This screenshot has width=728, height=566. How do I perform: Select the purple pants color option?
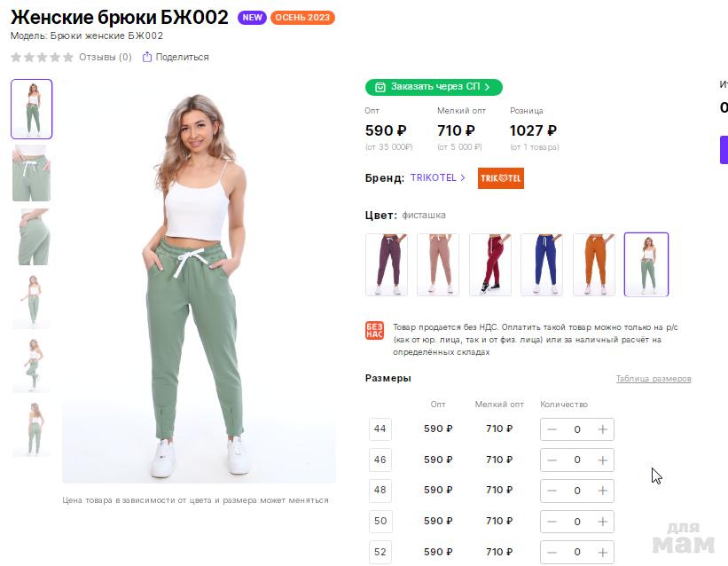(x=387, y=264)
